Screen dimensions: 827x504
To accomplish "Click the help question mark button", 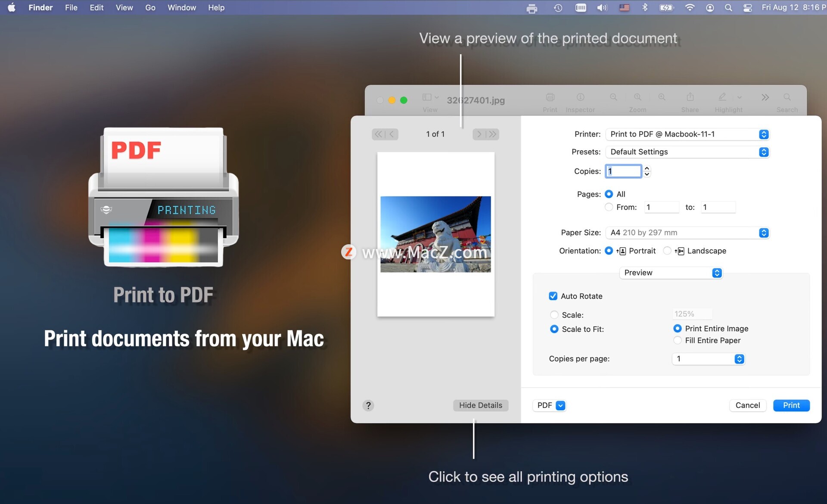I will click(x=368, y=405).
